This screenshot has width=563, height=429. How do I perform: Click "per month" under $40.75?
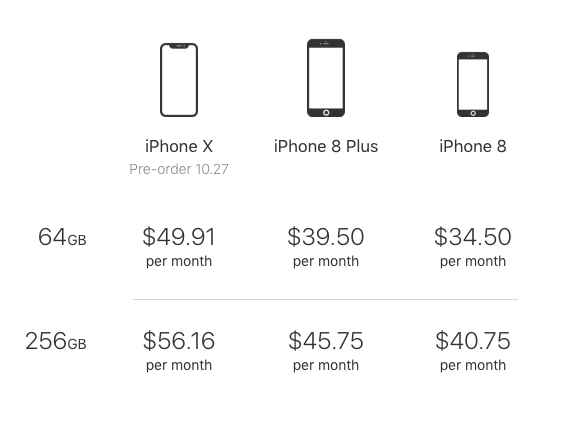[x=473, y=365]
